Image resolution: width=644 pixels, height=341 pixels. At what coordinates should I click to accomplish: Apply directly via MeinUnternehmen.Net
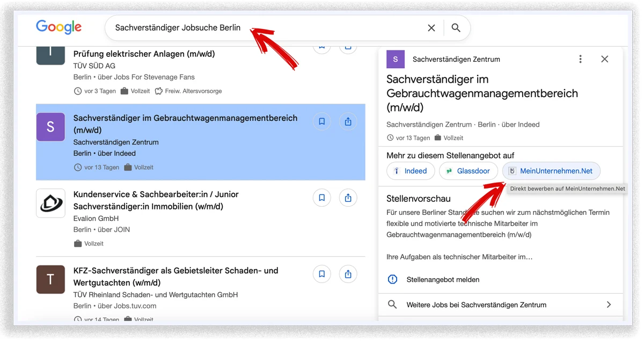(x=551, y=171)
